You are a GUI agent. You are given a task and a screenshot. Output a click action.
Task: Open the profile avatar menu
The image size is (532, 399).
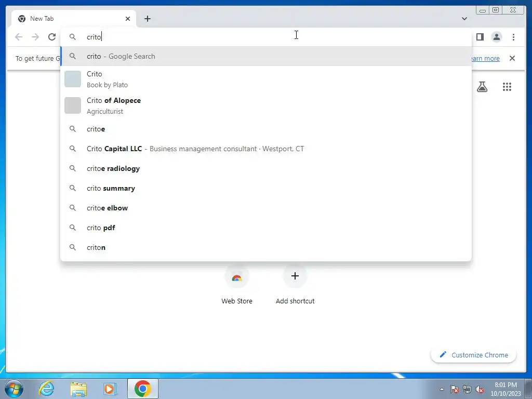tap(496, 37)
